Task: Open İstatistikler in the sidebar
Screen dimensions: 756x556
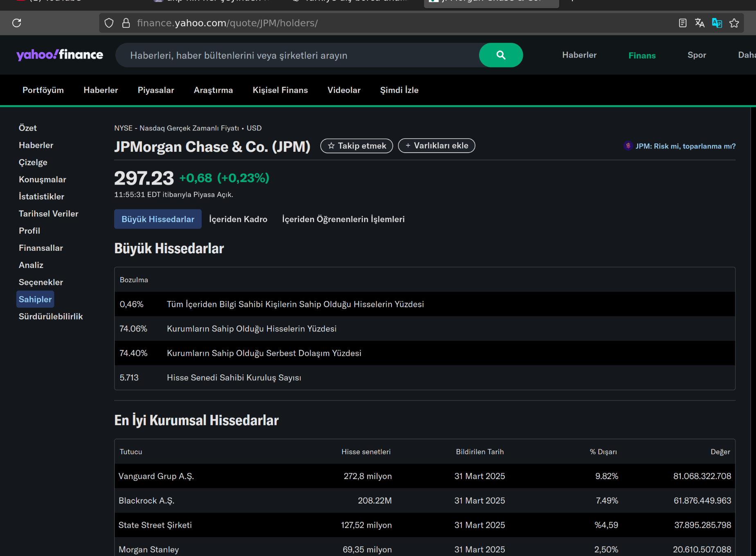Action: click(41, 197)
